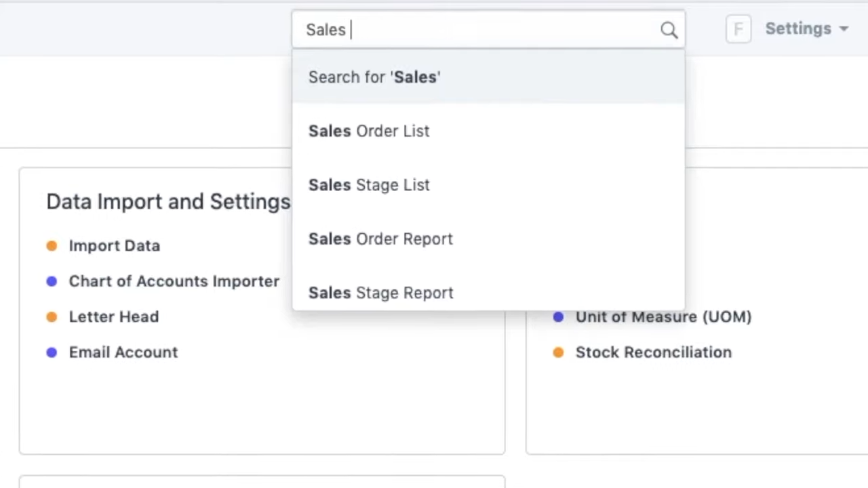Open the search suggestions dropdown entry Search for 'Sales'
This screenshot has width=868, height=488.
(x=374, y=77)
